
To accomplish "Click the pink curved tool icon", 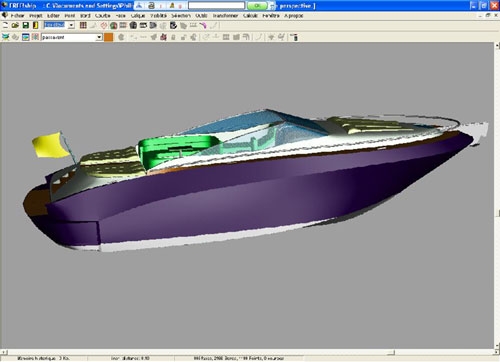I will pyautogui.click(x=203, y=25).
